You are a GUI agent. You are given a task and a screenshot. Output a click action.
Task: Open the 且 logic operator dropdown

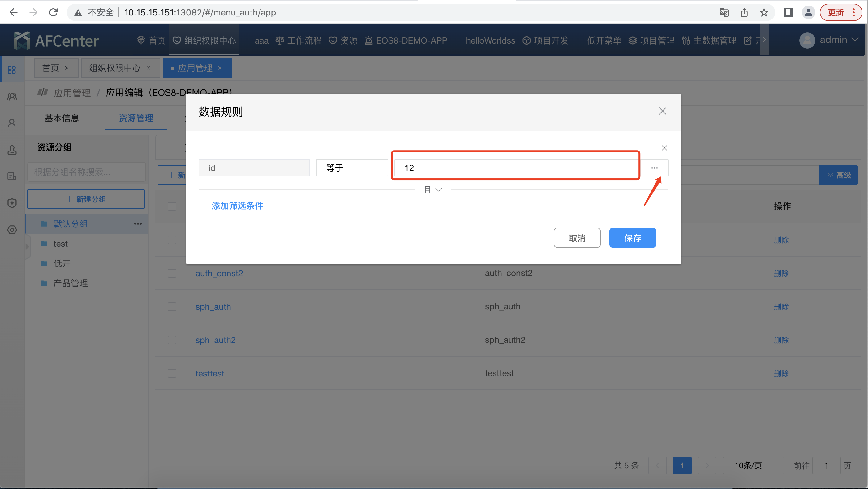[x=433, y=189]
